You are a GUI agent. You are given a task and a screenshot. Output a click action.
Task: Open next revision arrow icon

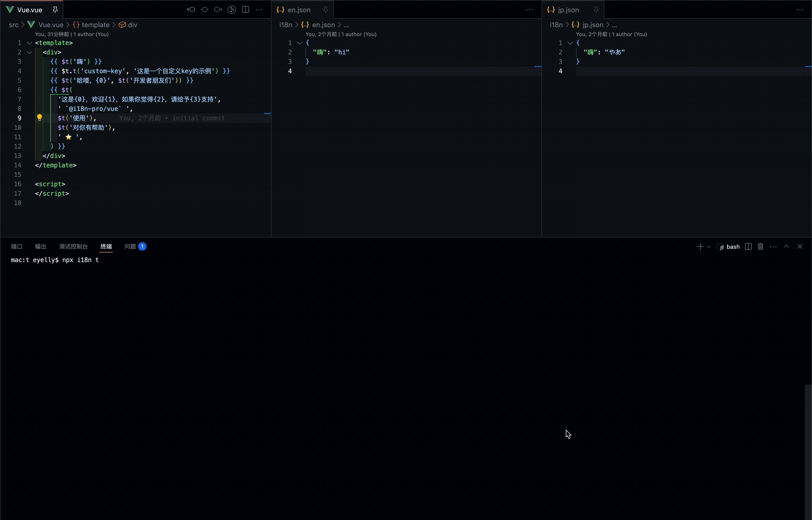coord(218,9)
